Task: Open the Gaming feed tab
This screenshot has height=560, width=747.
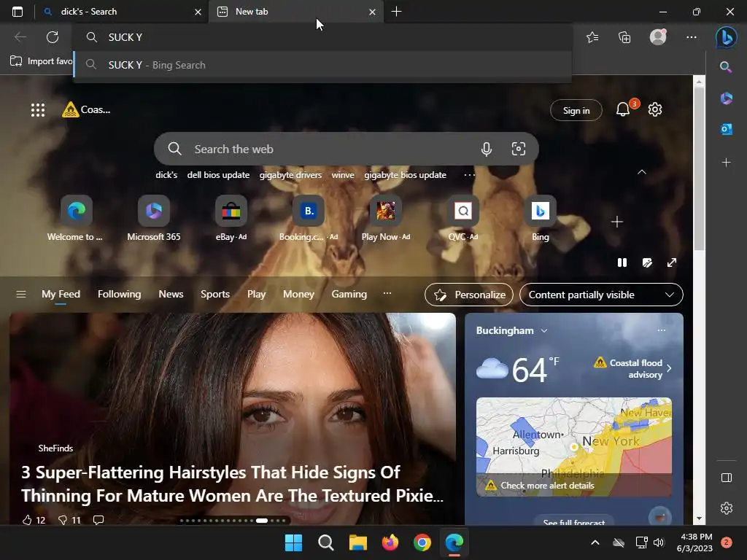Action: (x=349, y=295)
